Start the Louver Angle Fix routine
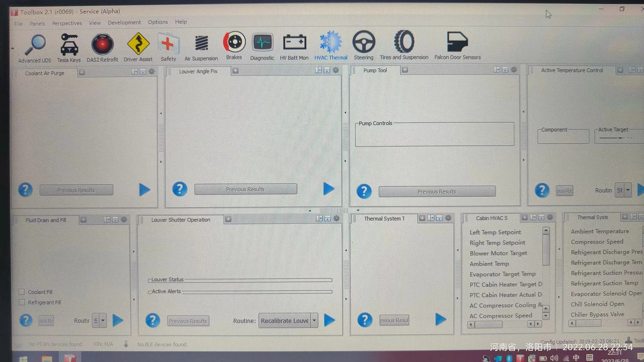This screenshot has height=362, width=644. pyautogui.click(x=329, y=188)
